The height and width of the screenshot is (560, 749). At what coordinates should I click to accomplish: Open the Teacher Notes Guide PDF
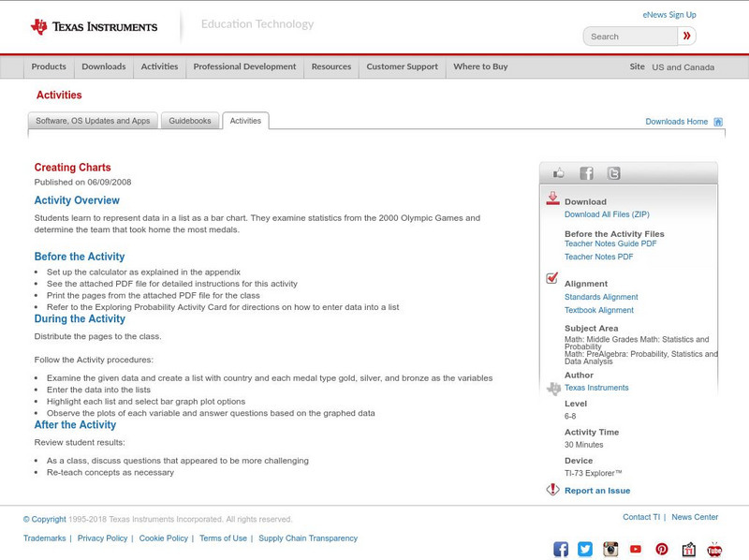coord(610,243)
